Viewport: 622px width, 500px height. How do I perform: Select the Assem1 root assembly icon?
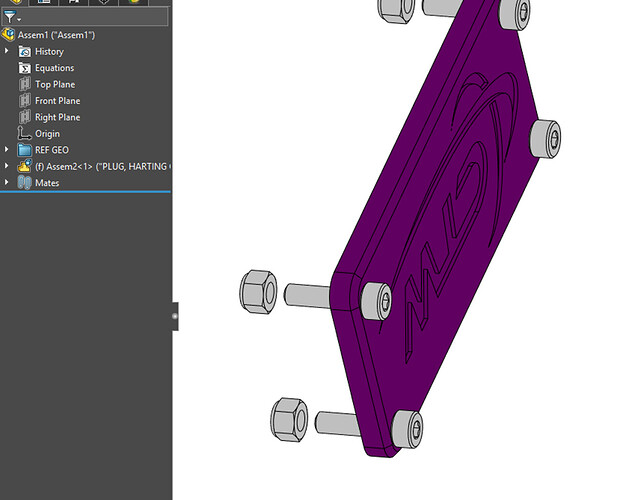8,35
